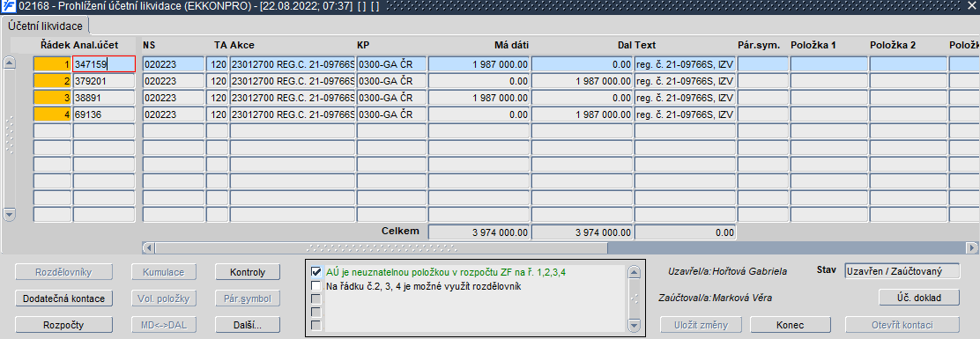
Task: Toggle checkbox for AÚ je neuznatelnou položkou message
Action: (316, 272)
